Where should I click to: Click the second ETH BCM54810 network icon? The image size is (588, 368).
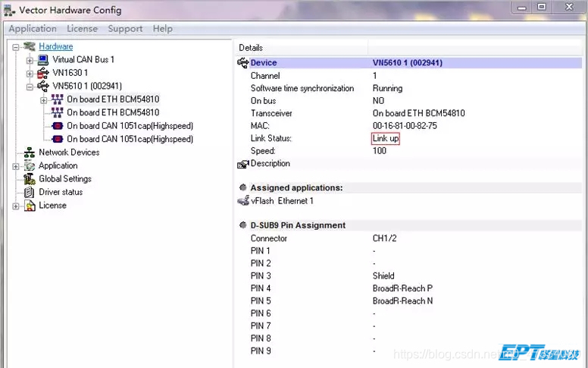tap(57, 112)
